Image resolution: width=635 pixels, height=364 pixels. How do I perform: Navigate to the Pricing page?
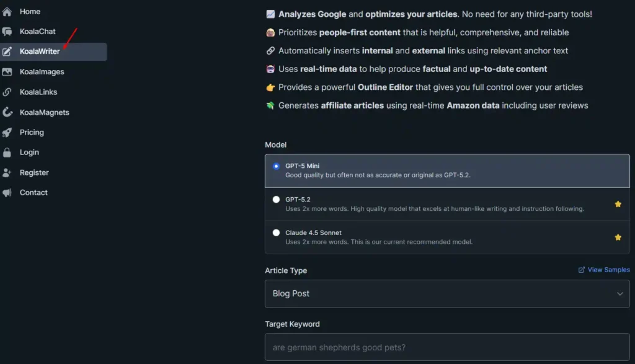(x=33, y=132)
